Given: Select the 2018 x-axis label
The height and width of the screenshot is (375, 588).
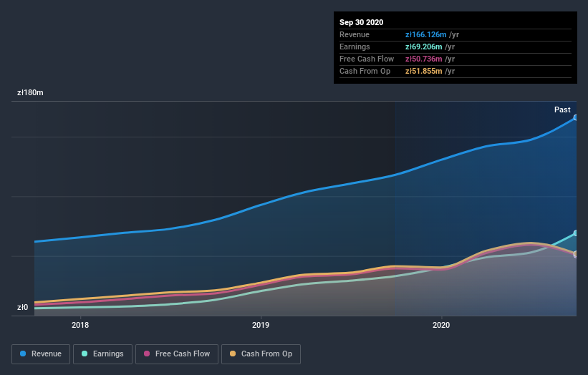Looking at the screenshot, I should tap(80, 325).
